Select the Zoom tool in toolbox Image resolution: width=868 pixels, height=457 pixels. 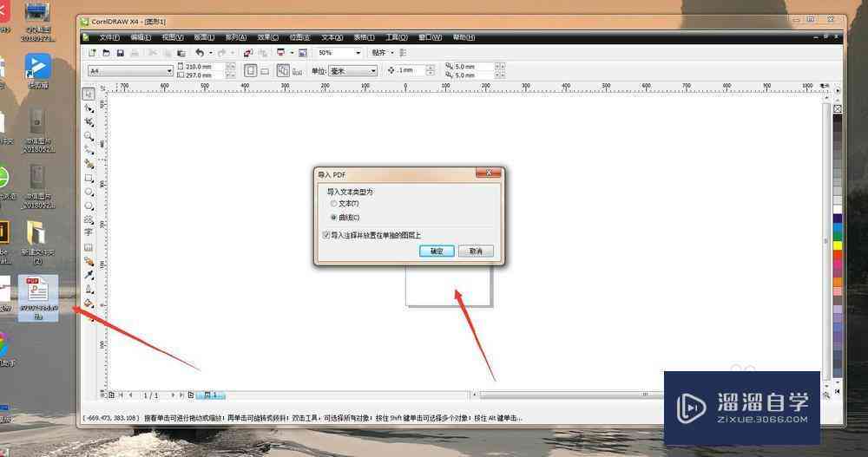pyautogui.click(x=89, y=136)
